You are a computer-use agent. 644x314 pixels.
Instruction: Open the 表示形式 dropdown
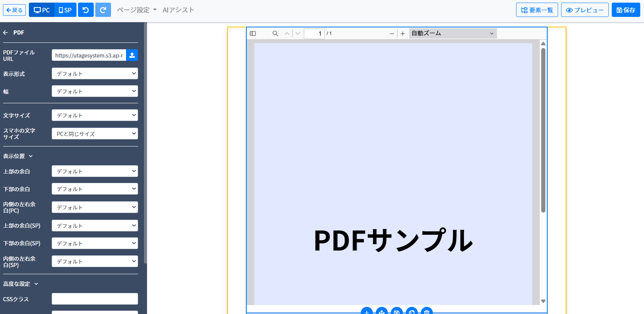95,74
